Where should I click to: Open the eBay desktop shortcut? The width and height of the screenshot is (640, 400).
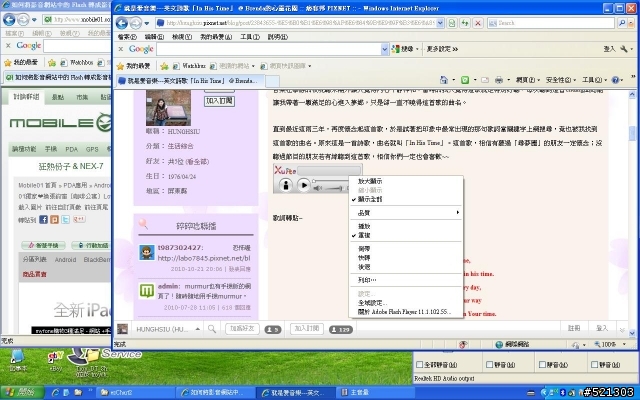pyautogui.click(x=55, y=361)
